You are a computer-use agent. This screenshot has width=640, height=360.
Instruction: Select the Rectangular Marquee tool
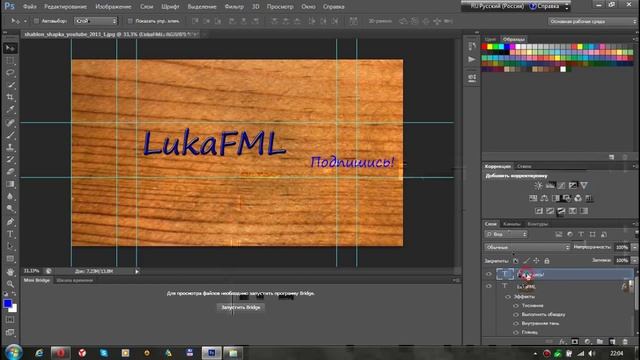pos(10,61)
